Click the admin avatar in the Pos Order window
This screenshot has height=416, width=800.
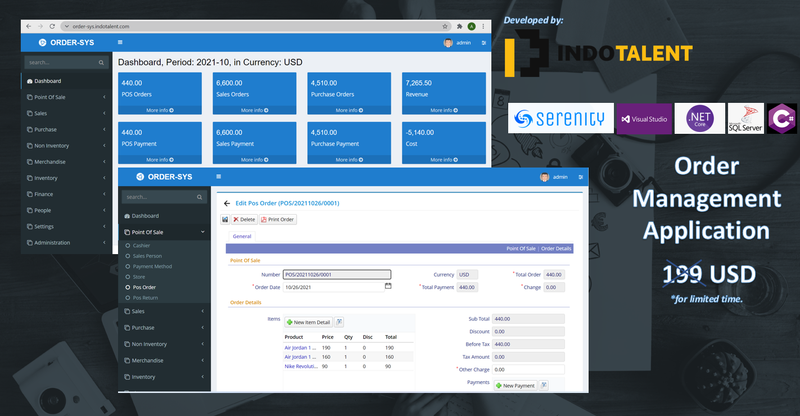tap(544, 177)
